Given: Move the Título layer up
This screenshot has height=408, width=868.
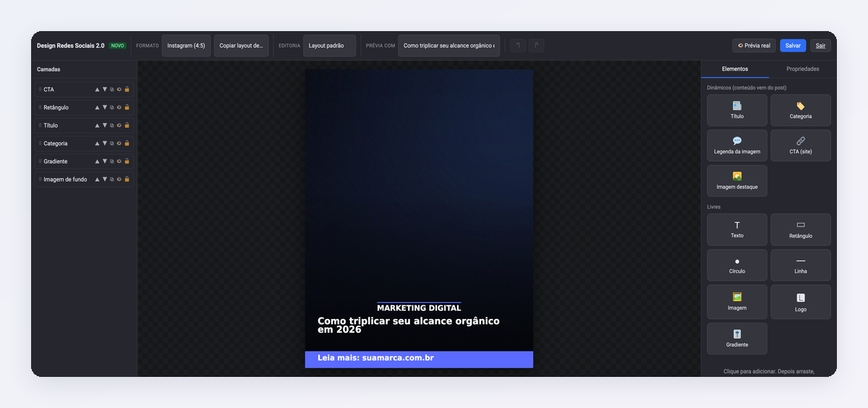Looking at the screenshot, I should tap(97, 125).
